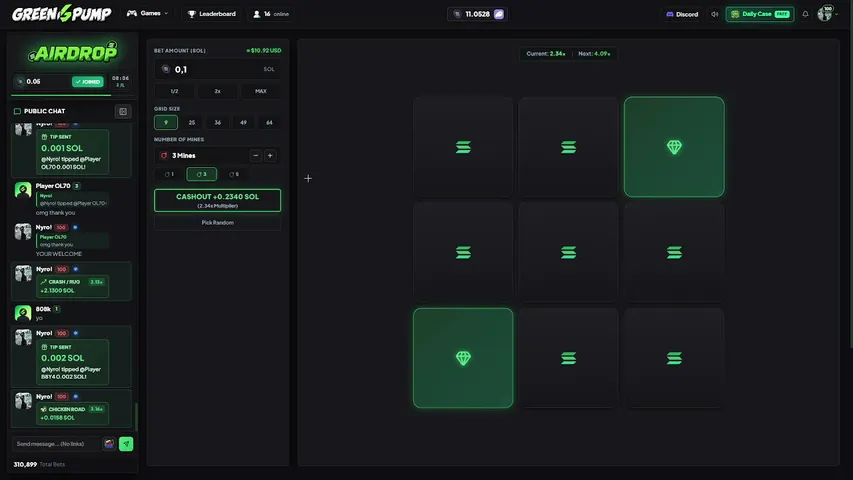The width and height of the screenshot is (853, 480).
Task: Cash out +0.2340 SOL
Action: (x=218, y=200)
